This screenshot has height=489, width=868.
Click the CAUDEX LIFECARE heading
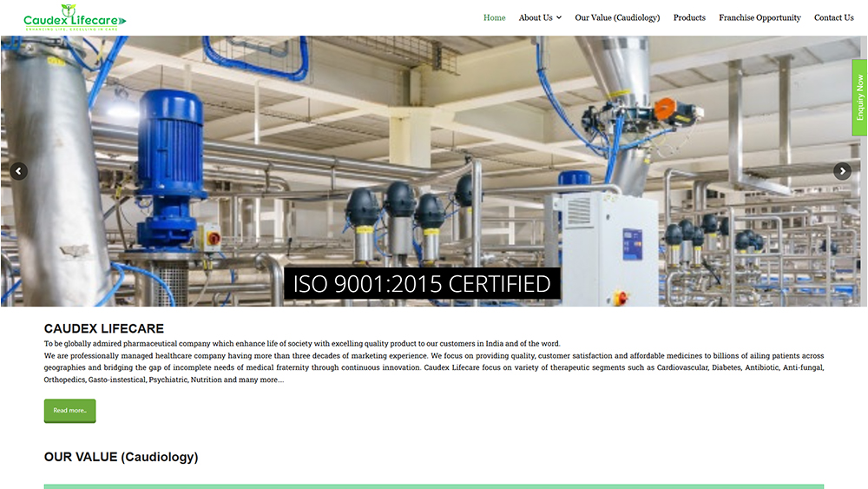[x=104, y=328]
